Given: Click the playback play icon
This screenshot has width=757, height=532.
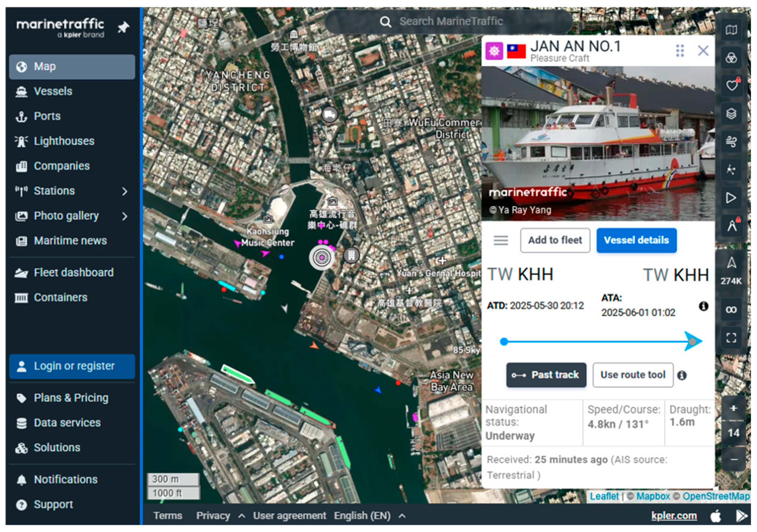Looking at the screenshot, I should [x=731, y=198].
